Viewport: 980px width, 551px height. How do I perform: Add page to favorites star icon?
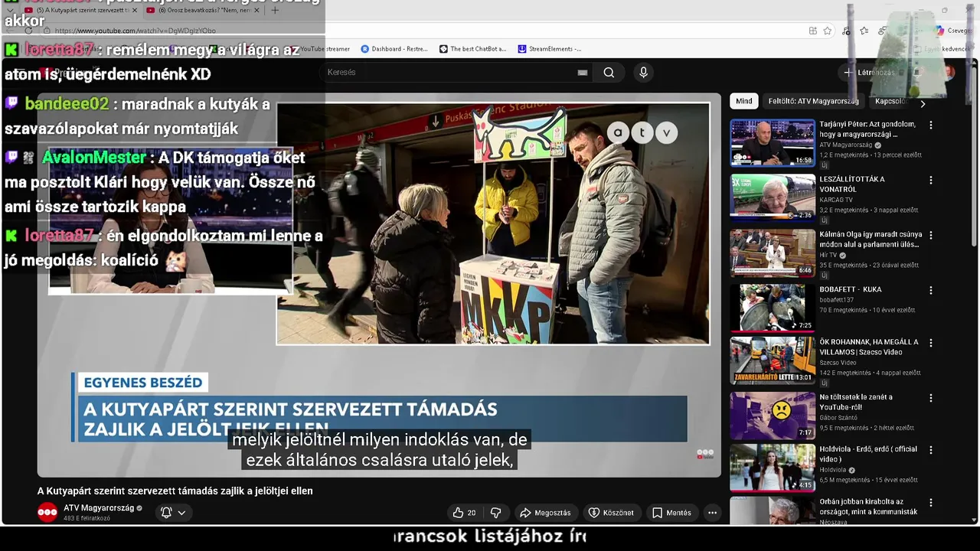(828, 31)
